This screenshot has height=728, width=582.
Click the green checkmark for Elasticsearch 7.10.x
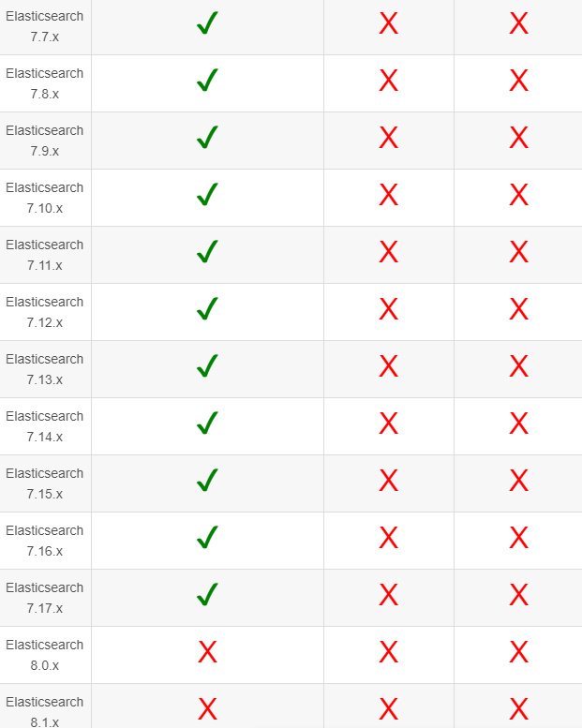tap(207, 195)
